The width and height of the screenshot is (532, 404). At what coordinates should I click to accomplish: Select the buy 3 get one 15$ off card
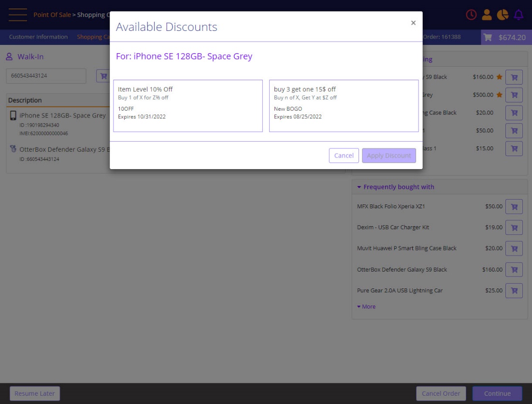[344, 106]
